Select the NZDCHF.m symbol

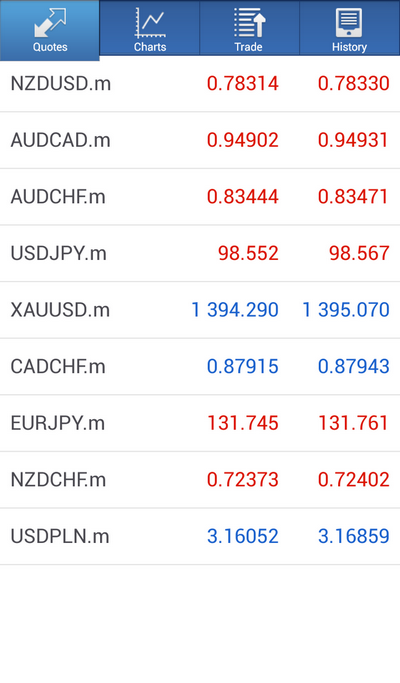click(x=58, y=480)
